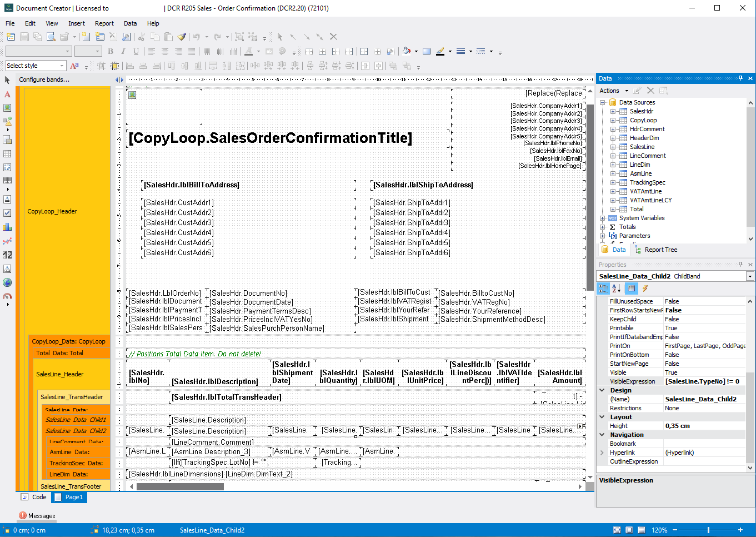The height and width of the screenshot is (537, 756).
Task: Click the Height property value field
Action: [x=704, y=426]
